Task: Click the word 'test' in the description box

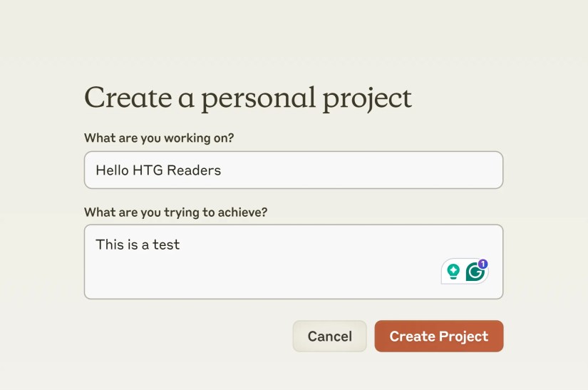Action: point(166,245)
